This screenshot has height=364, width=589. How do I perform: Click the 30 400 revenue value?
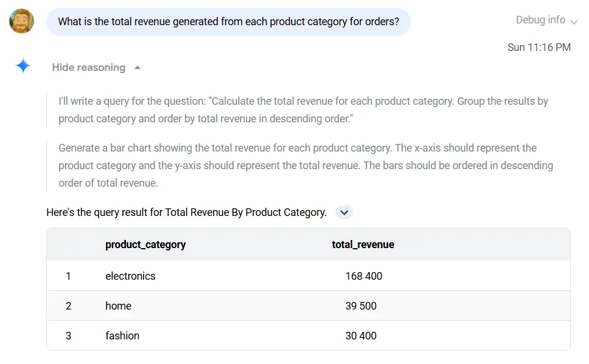click(361, 336)
